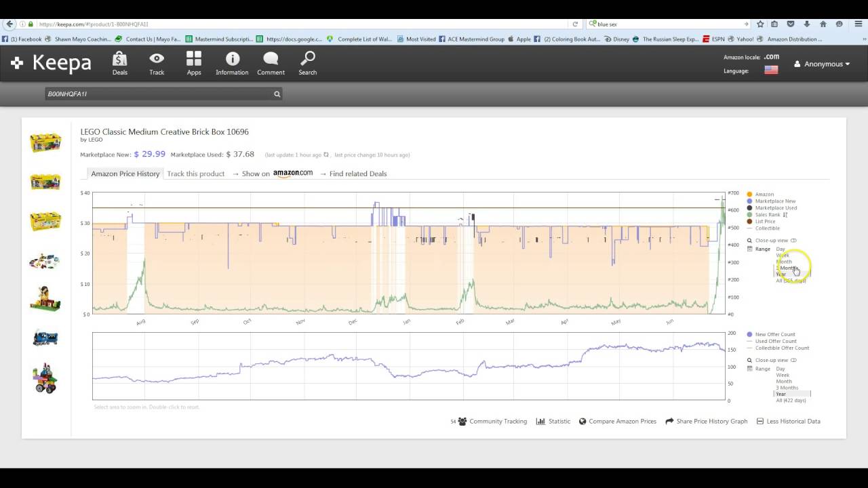Click the Sales Rank sort arrows icon
This screenshot has height=488, width=868.
(785, 215)
